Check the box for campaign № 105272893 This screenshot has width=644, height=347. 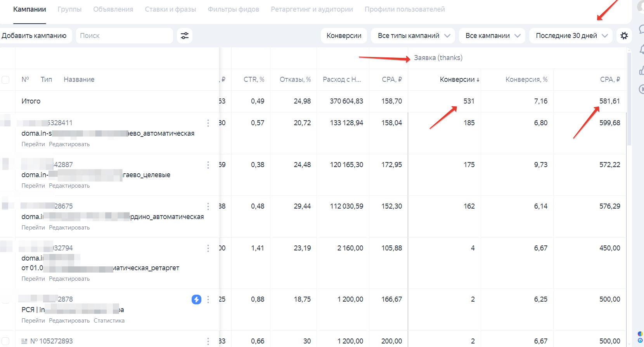point(5,341)
